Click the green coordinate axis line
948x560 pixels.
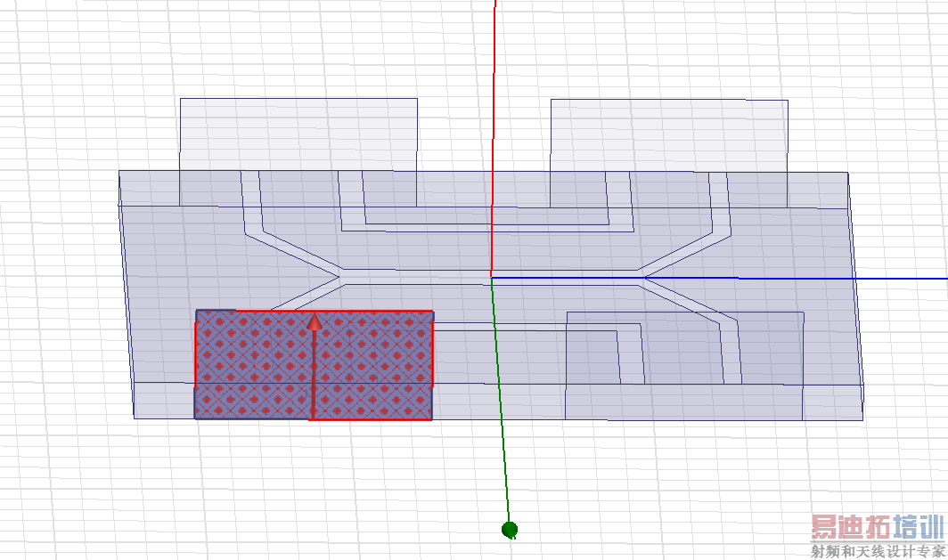[501, 402]
